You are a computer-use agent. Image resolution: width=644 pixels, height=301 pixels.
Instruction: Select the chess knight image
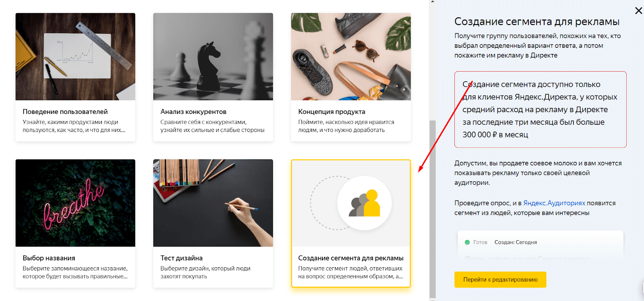pyautogui.click(x=213, y=57)
